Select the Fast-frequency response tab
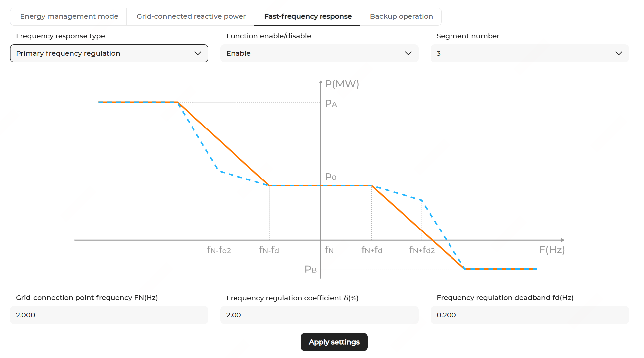The height and width of the screenshot is (358, 644). [x=308, y=16]
